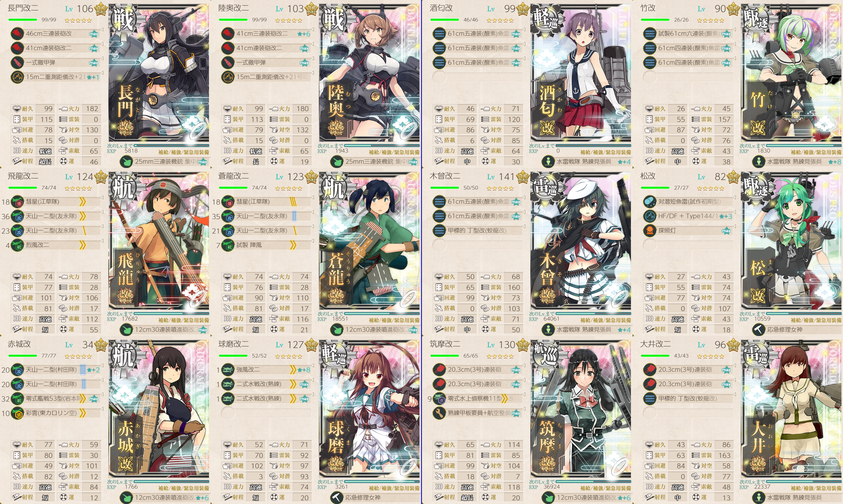The height and width of the screenshot is (504, 843).
Task: Select the sonar icon beside HF/DF + Type144
Action: click(650, 216)
